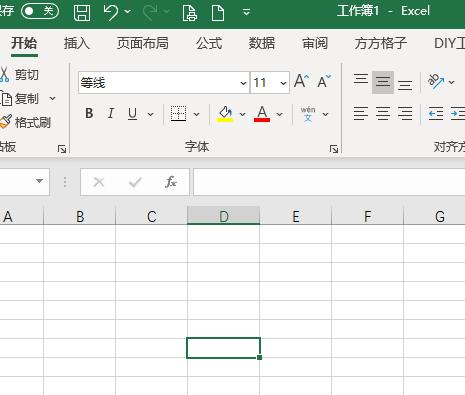
Task: Switch to the 审阅 tab
Action: (315, 44)
